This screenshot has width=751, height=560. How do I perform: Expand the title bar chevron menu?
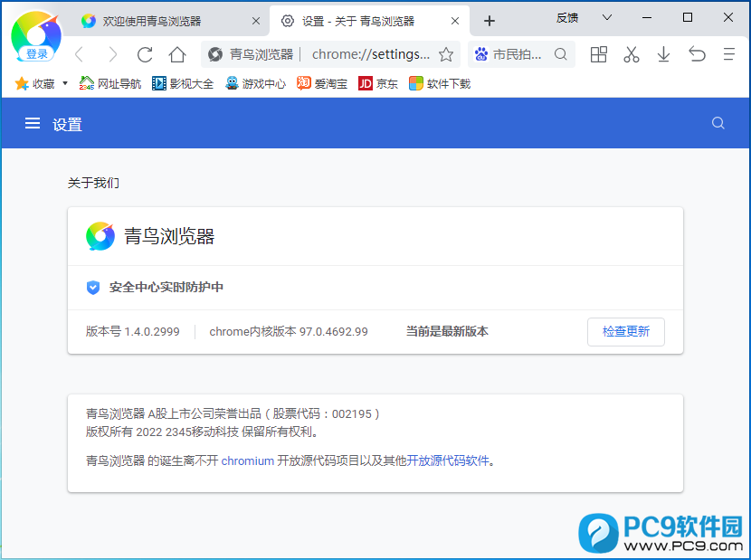(607, 17)
